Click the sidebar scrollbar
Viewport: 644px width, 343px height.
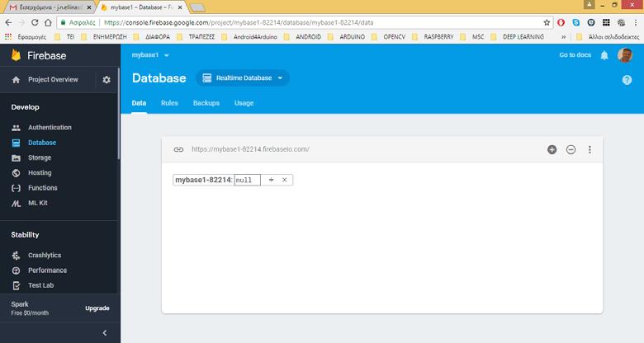[119, 115]
